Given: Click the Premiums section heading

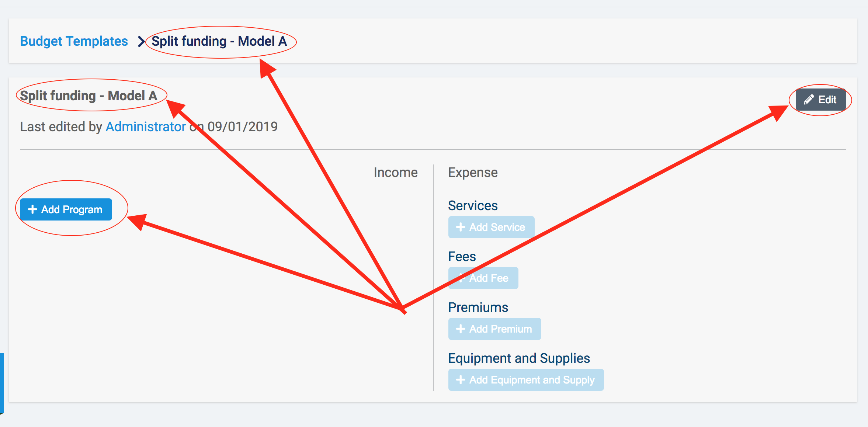Looking at the screenshot, I should [478, 307].
